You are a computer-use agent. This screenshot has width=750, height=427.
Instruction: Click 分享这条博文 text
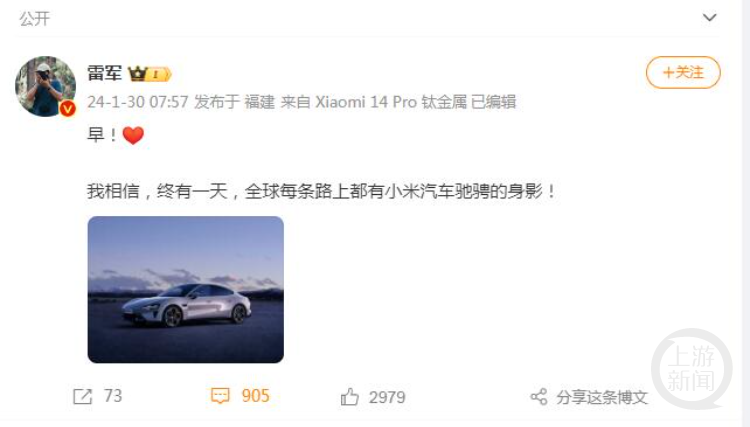(x=602, y=397)
